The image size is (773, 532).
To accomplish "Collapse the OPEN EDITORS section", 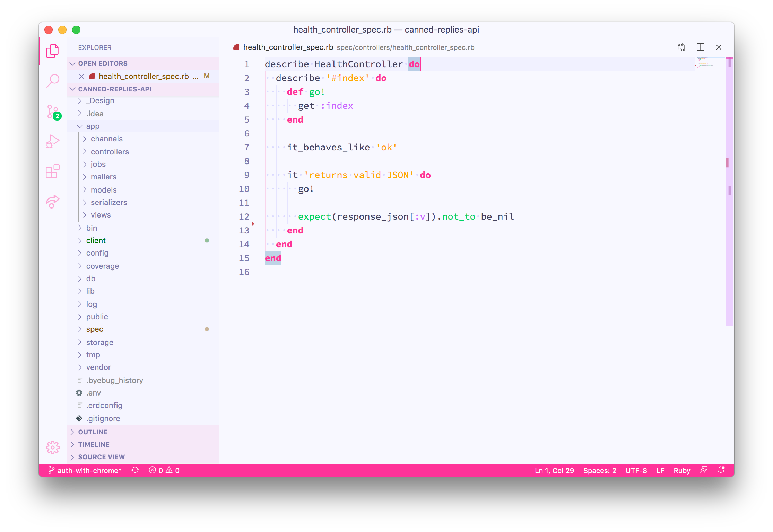I will pos(103,64).
